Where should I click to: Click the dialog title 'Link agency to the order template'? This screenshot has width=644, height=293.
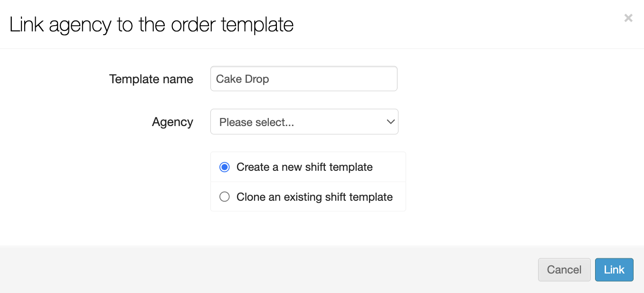click(152, 25)
